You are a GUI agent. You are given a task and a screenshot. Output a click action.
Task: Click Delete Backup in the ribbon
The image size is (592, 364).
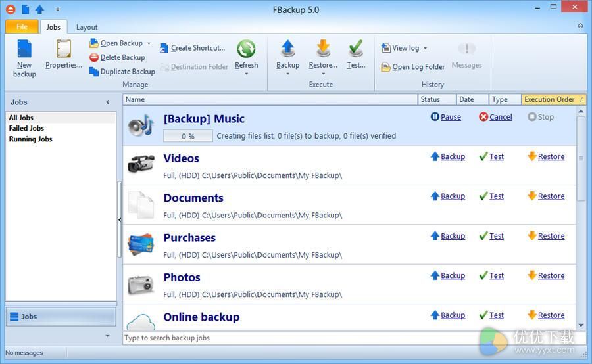pyautogui.click(x=118, y=57)
